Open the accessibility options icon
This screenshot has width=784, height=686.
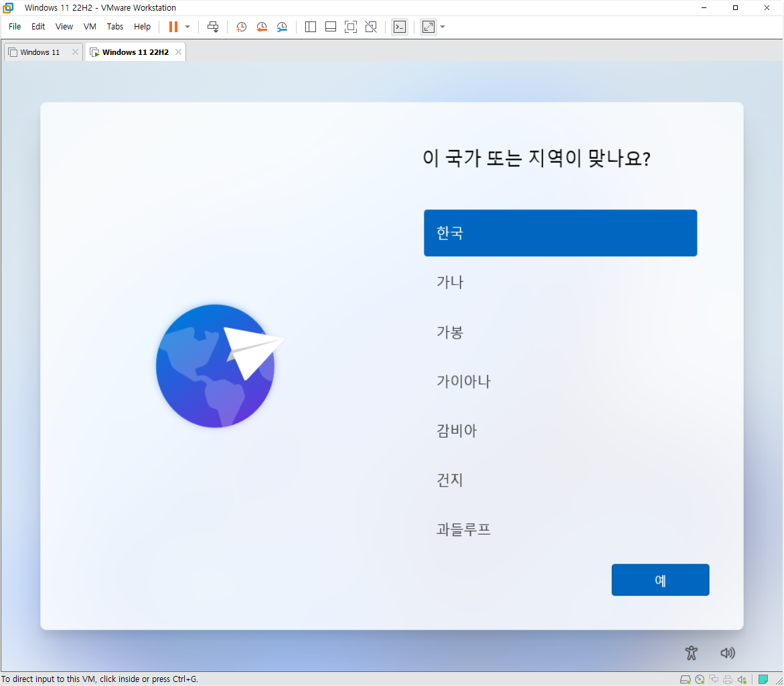691,653
